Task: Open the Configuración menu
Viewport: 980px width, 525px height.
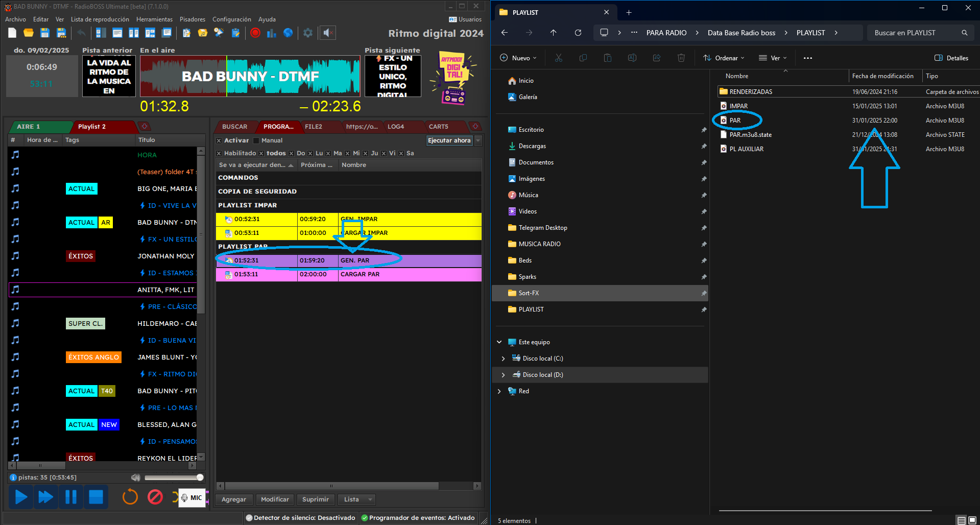Action: click(x=231, y=19)
